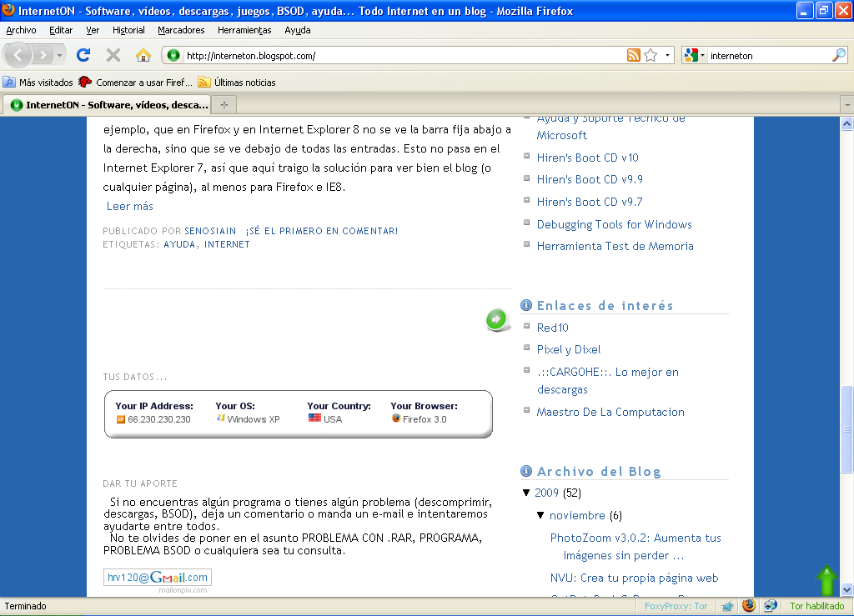Click the hrv120@Gmail.com email image
Image resolution: width=854 pixels, height=616 pixels.
[158, 578]
